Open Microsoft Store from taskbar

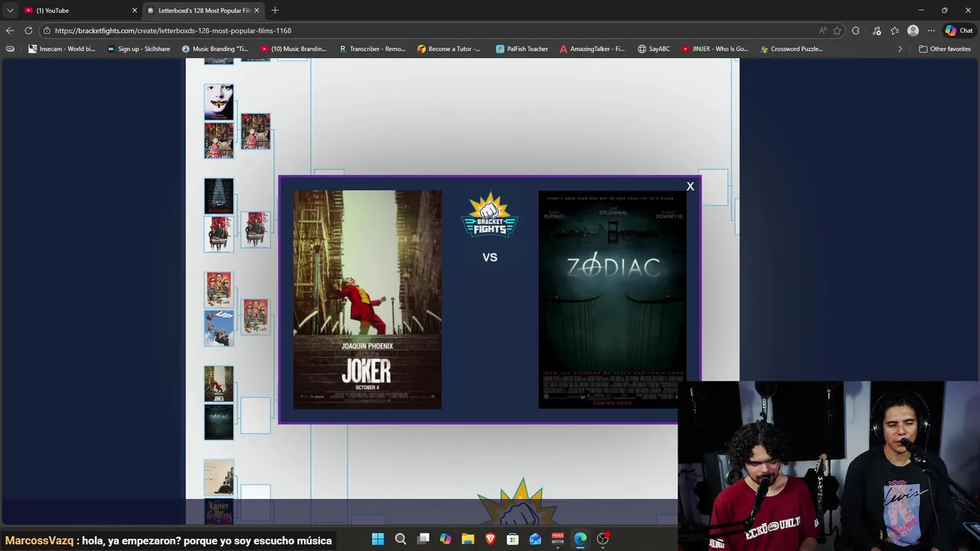pyautogui.click(x=513, y=539)
